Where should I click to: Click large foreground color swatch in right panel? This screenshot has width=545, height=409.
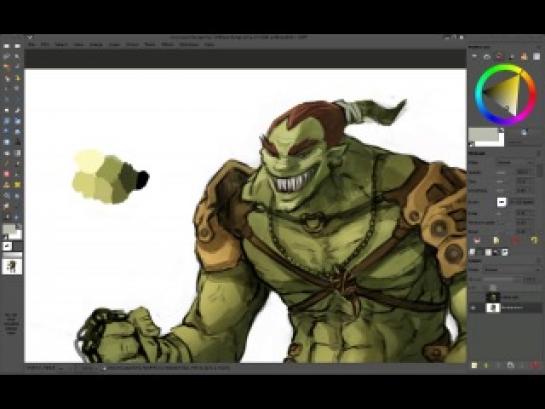click(483, 134)
